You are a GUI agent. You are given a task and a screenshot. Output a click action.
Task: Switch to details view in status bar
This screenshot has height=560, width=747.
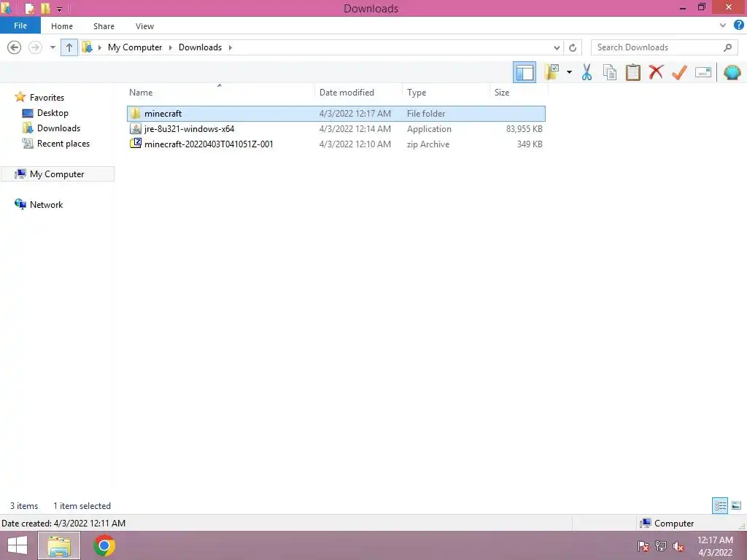(720, 505)
